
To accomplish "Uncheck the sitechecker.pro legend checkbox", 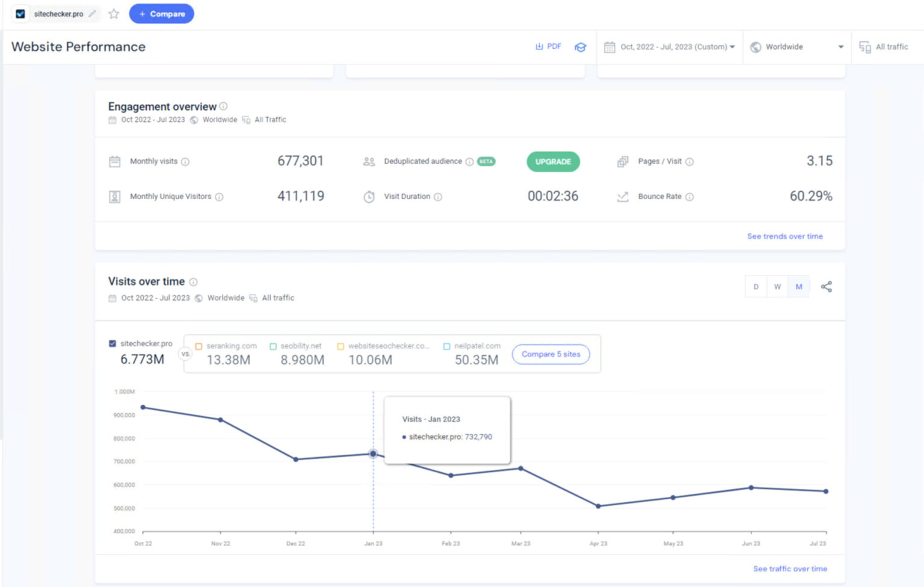I will click(x=111, y=343).
